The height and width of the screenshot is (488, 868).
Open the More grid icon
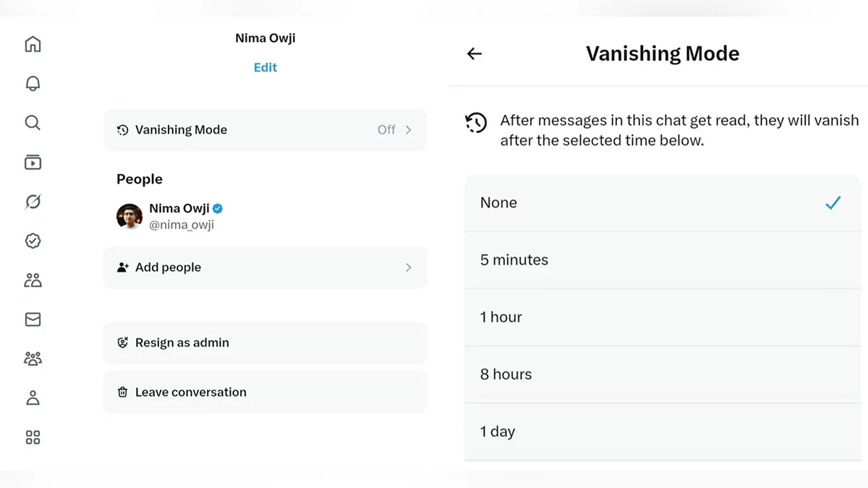pos(33,437)
